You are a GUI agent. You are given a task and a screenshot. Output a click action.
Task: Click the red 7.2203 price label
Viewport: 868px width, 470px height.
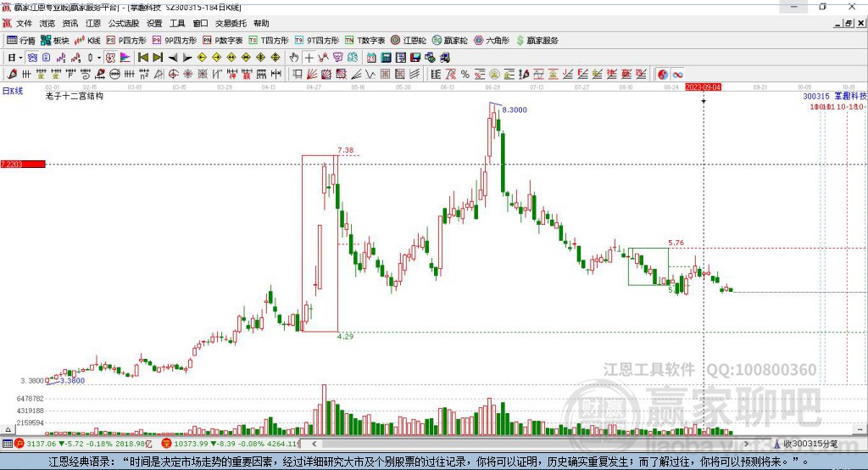[23, 164]
